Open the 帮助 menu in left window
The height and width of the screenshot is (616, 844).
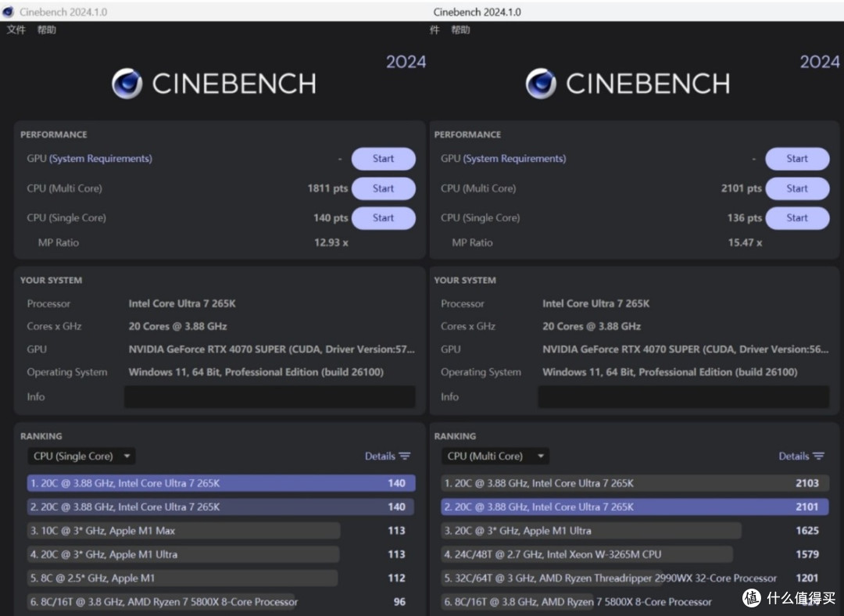(47, 30)
